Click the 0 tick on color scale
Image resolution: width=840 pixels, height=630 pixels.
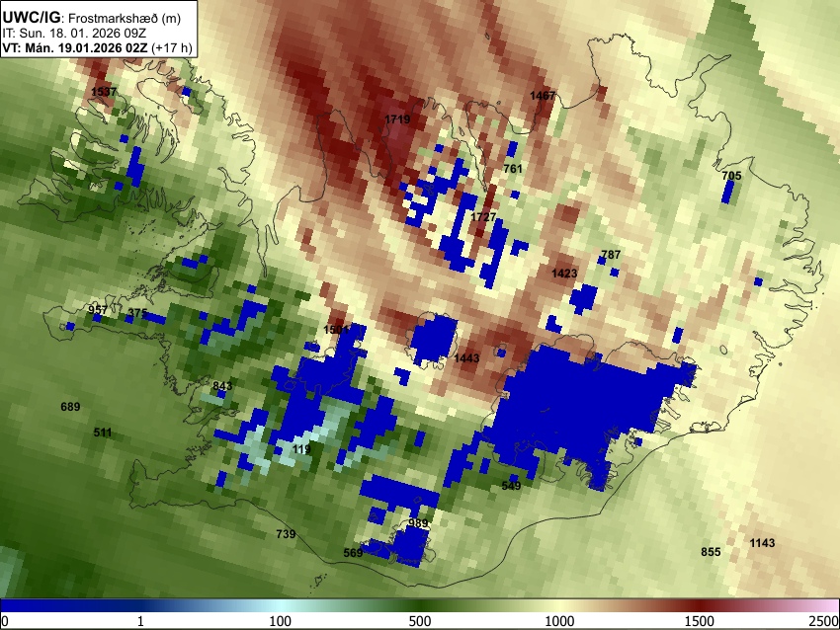[x=5, y=621]
